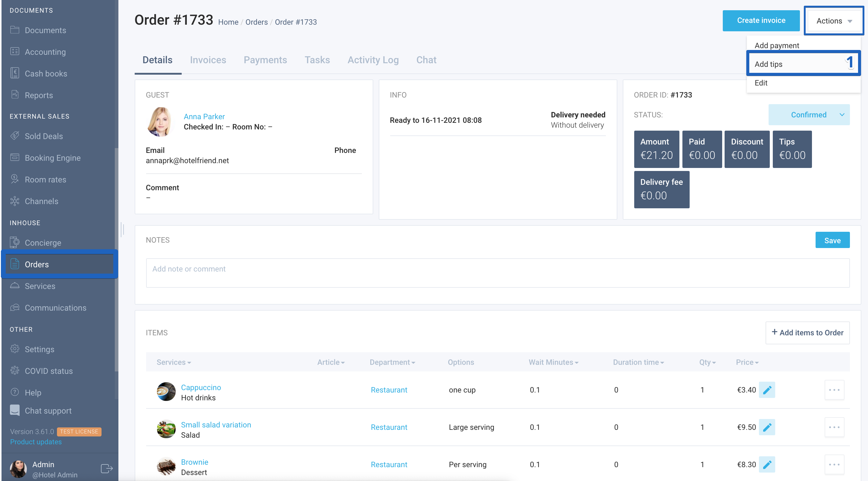
Task: Open Anna Parker guest profile link
Action: [204, 116]
